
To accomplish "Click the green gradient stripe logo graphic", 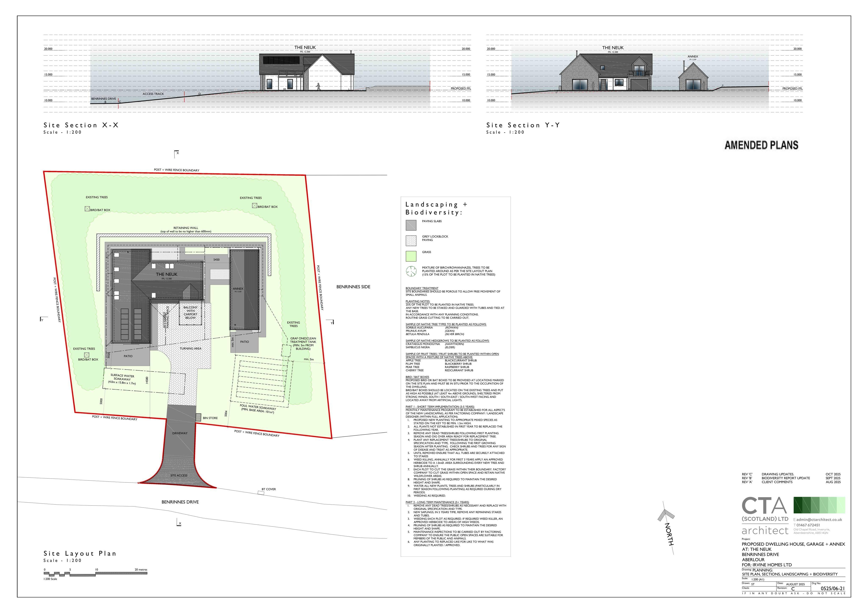I will [x=819, y=505].
